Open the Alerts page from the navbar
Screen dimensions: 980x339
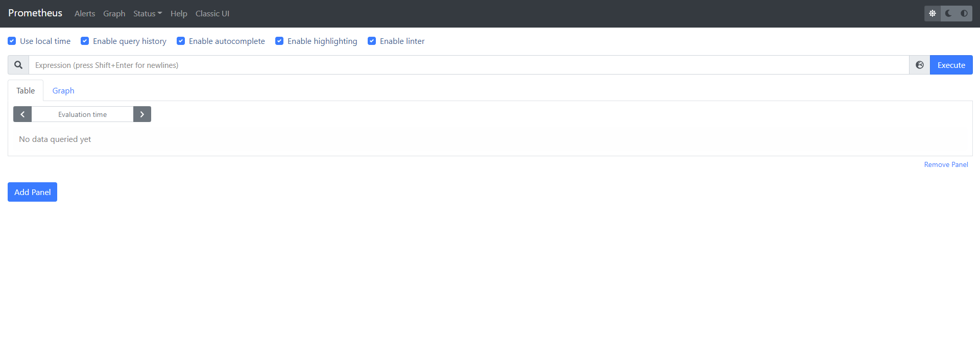point(85,14)
